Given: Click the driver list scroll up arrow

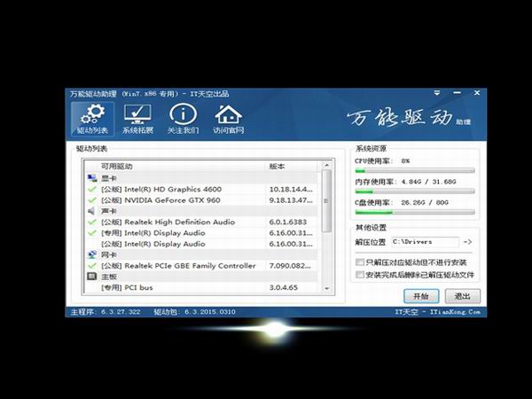Looking at the screenshot, I should click(326, 165).
